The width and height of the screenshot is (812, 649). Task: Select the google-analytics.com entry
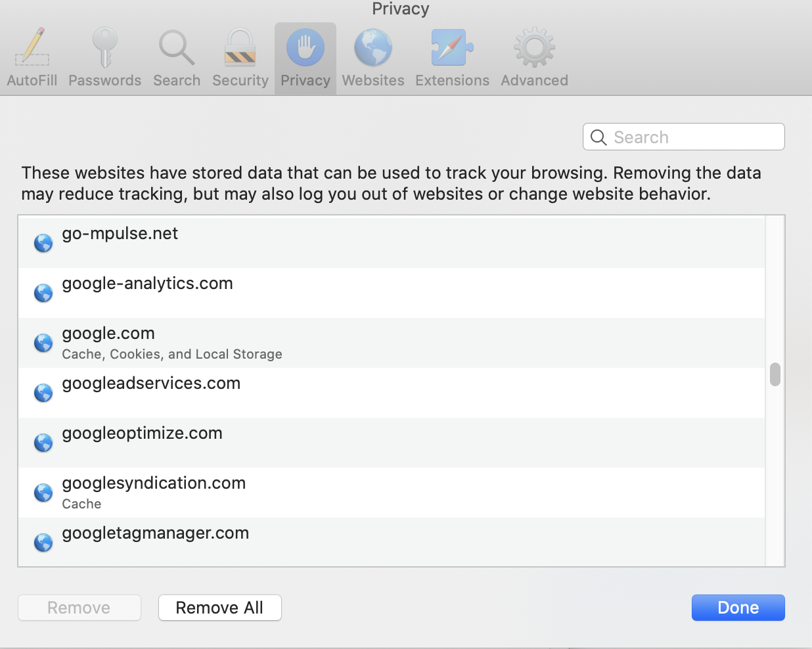coord(392,293)
